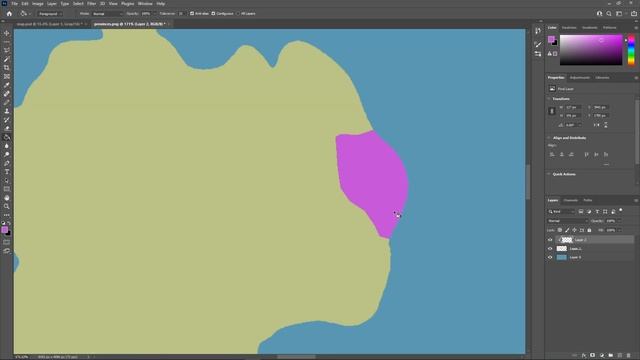
Task: Select the Eyedropper tool
Action: pos(7,85)
